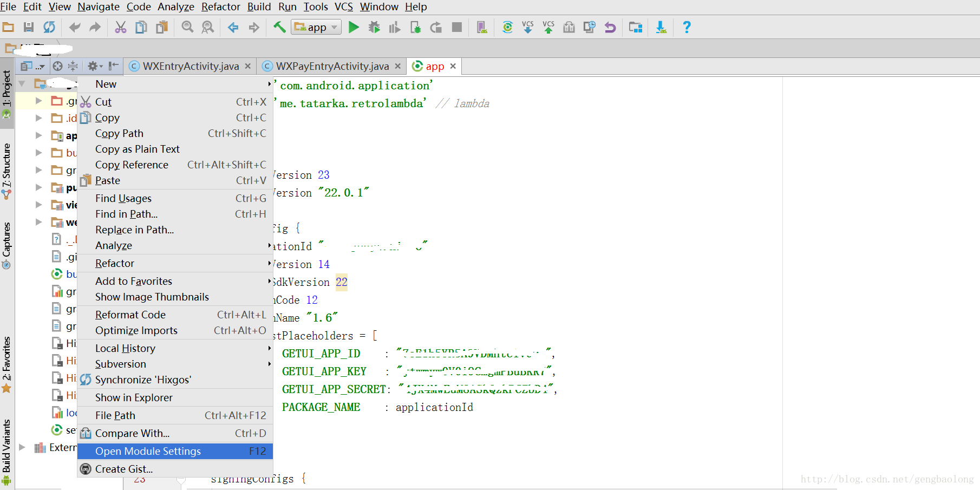Viewport: 980px width, 490px height.
Task: Expand the Subversion submenu
Action: 175,364
